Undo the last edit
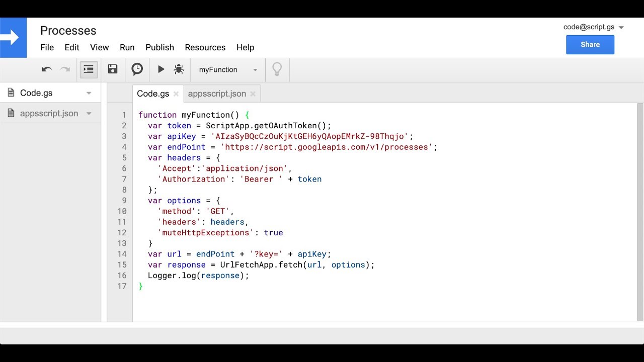Image resolution: width=644 pixels, height=362 pixels. coord(47,69)
